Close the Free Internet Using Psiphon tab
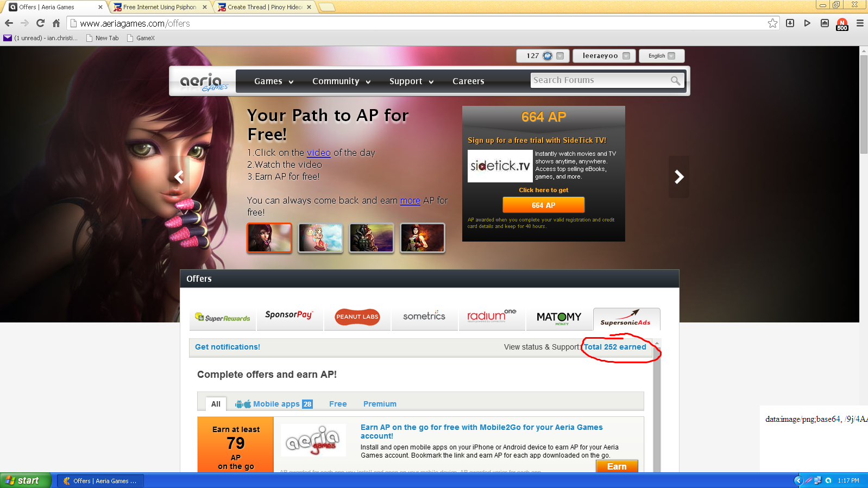868x488 pixels. pyautogui.click(x=205, y=7)
